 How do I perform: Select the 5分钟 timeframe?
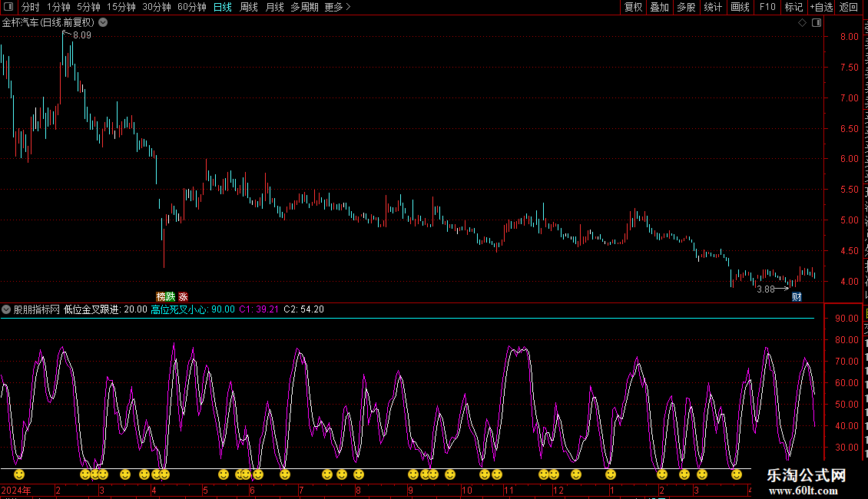(88, 7)
